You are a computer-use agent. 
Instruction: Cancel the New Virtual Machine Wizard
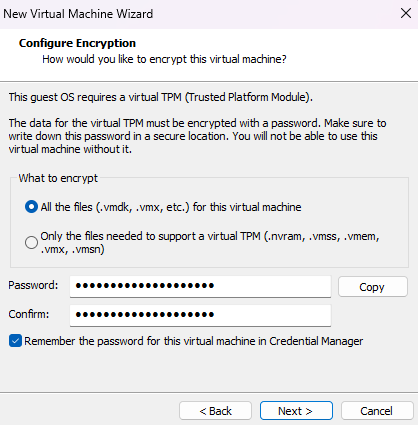[377, 411]
